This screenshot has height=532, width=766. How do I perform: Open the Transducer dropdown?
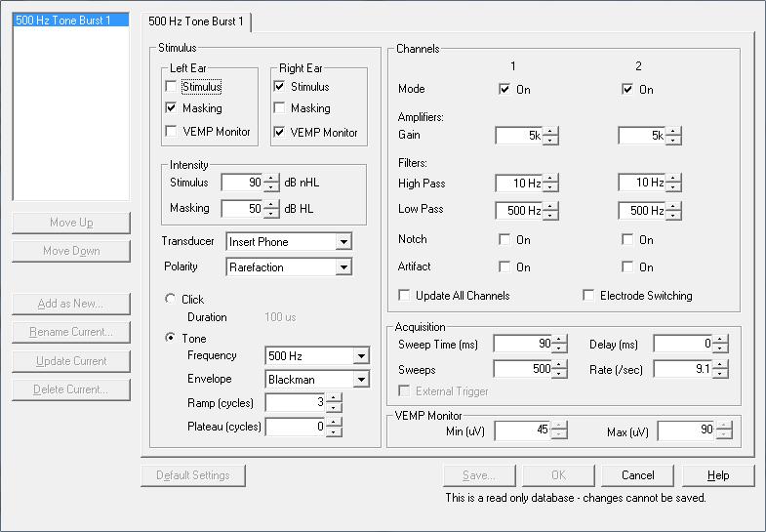pos(343,242)
